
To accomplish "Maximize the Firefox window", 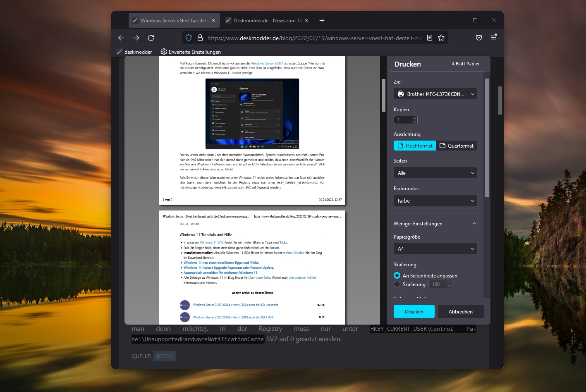I will pos(475,20).
